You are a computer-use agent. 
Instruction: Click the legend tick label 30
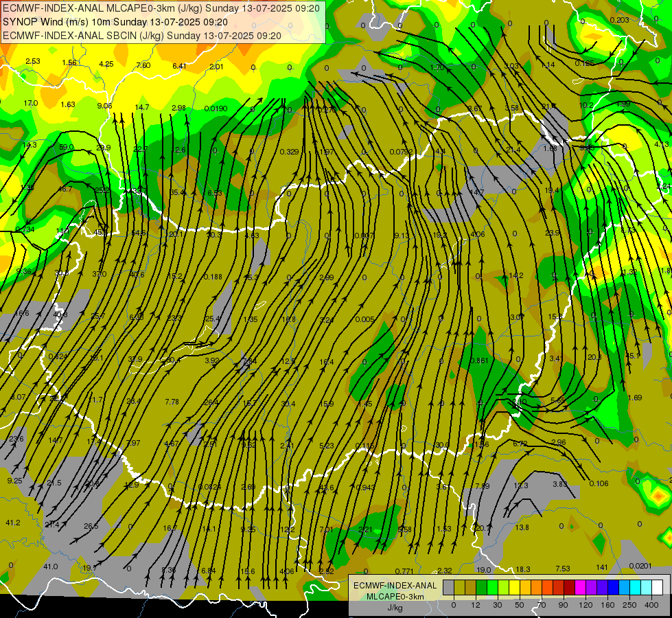[x=497, y=605]
